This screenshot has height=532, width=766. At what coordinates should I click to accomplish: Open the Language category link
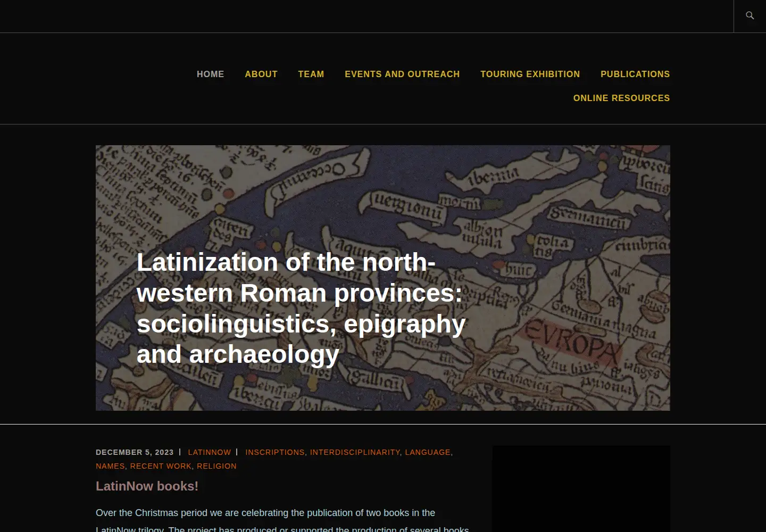(428, 452)
